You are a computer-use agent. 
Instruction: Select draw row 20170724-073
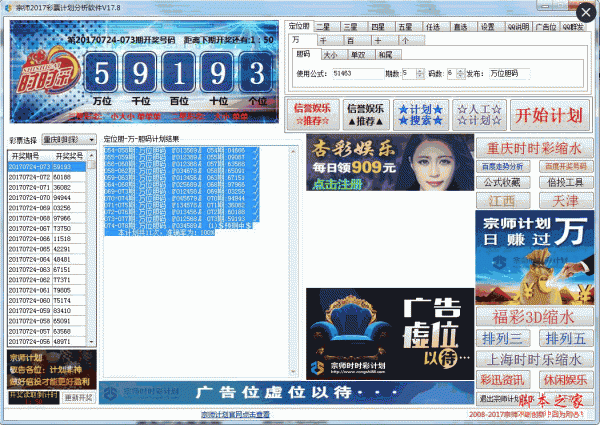tap(47, 167)
